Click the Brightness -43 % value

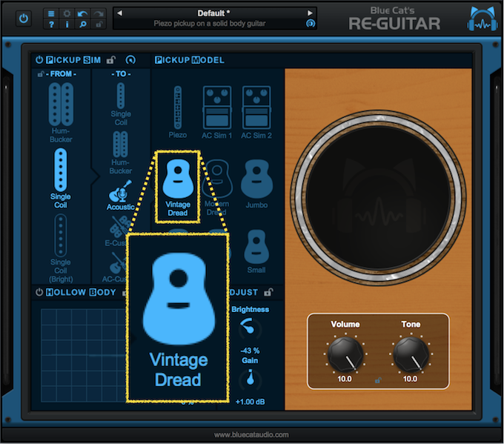tap(250, 351)
